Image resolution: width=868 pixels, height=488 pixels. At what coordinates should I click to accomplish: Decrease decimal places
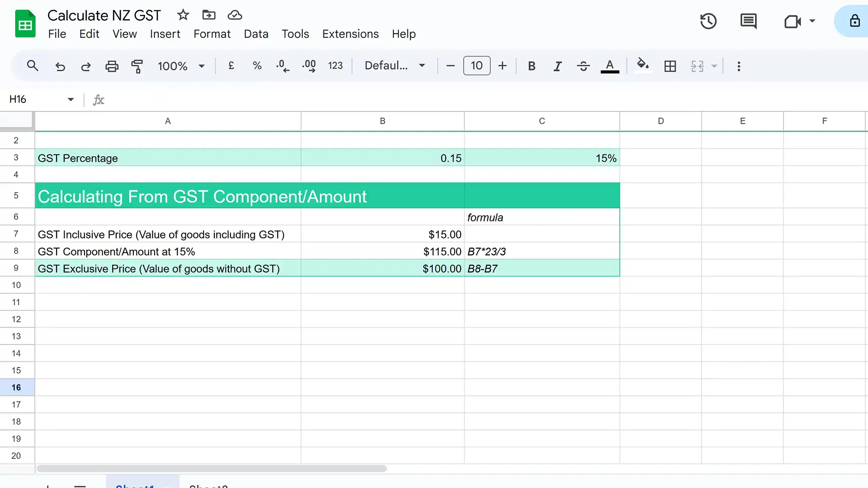click(283, 66)
